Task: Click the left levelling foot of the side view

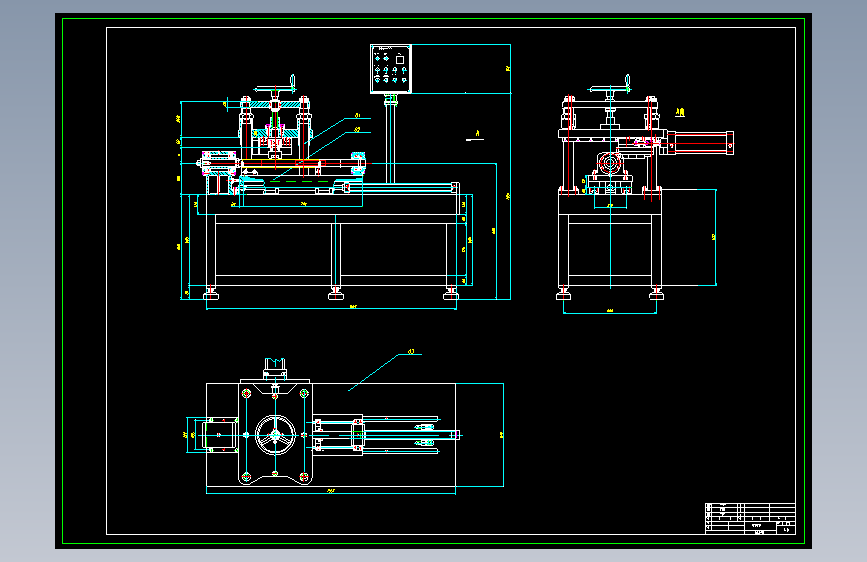Action: [563, 293]
